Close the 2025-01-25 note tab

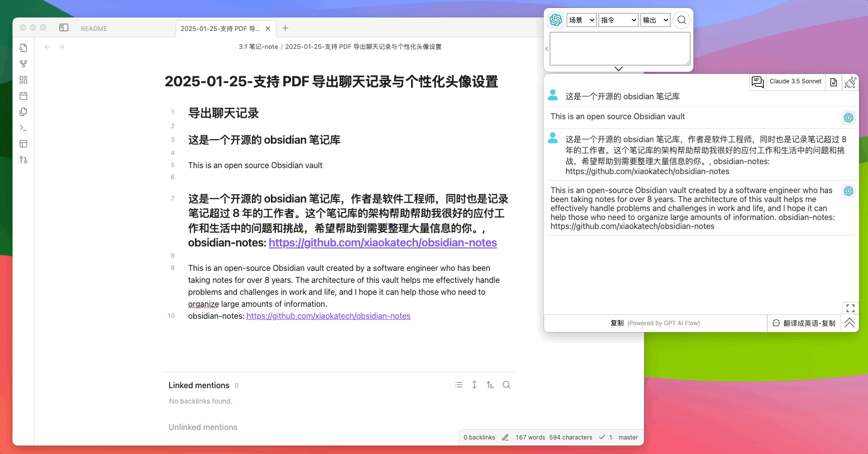[268, 28]
